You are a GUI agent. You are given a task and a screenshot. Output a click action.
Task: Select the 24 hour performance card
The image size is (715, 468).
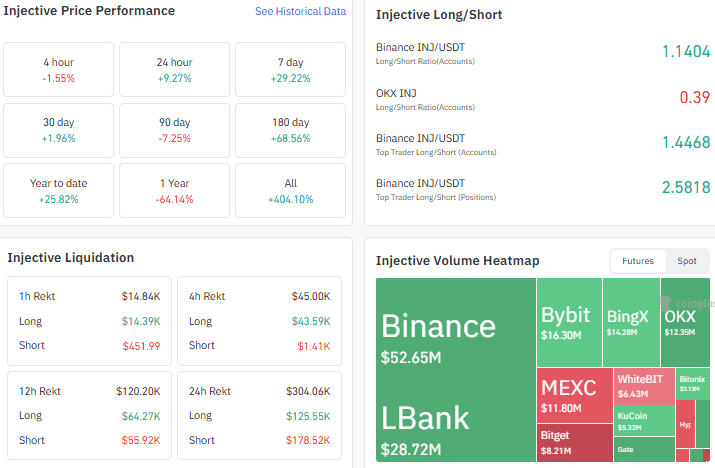(x=174, y=70)
